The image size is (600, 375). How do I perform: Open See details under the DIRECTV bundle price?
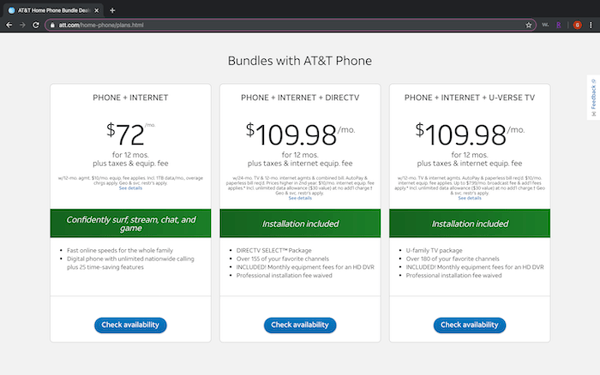tap(300, 198)
